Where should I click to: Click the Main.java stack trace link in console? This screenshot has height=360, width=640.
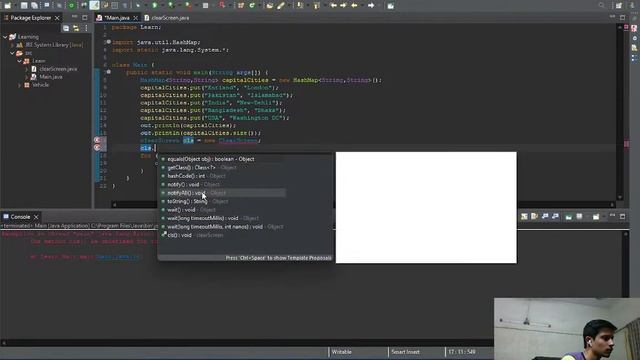118,257
